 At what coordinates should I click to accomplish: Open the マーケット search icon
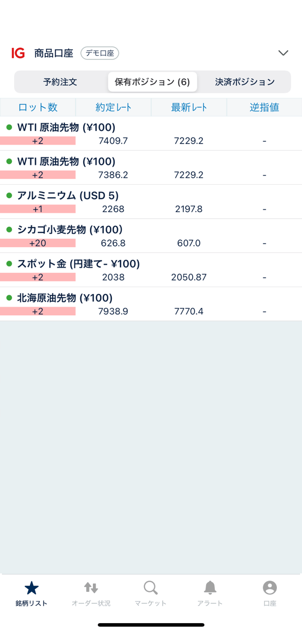point(151,588)
